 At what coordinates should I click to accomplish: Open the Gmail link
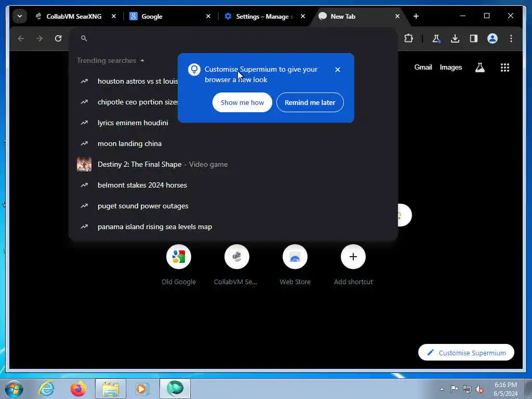[423, 67]
